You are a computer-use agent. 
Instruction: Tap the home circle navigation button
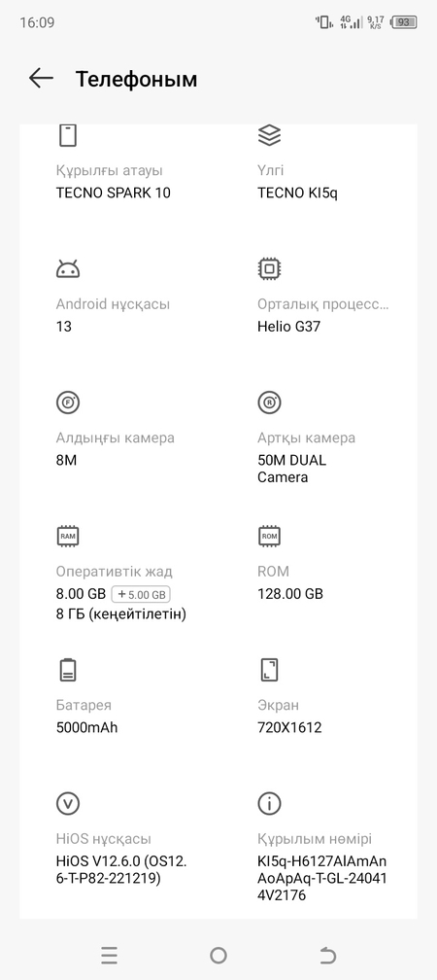tap(218, 955)
